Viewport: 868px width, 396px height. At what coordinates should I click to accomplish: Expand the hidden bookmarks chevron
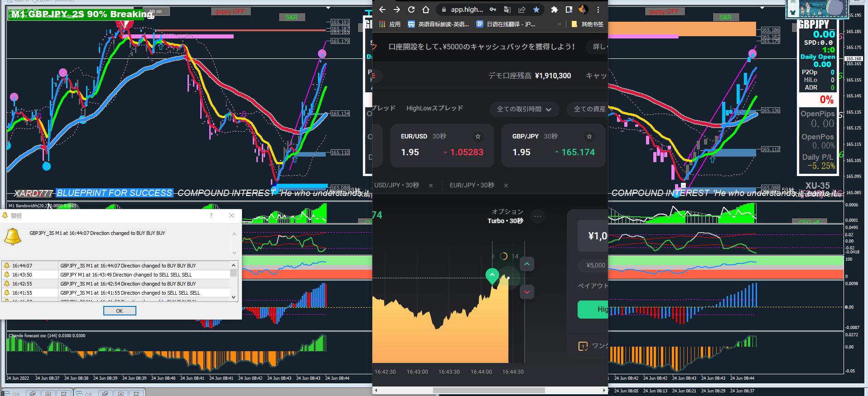tap(559, 24)
